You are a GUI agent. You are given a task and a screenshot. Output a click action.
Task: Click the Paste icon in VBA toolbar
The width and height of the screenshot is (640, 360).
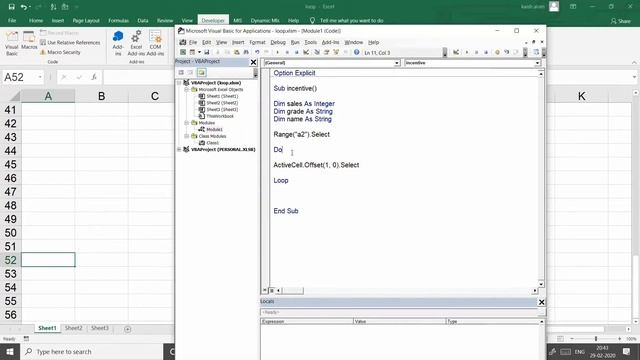click(237, 52)
